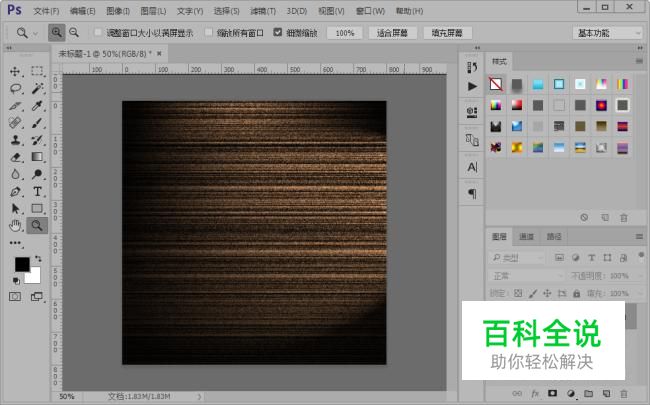
Task: Switch to the Paths tab
Action: tap(554, 237)
